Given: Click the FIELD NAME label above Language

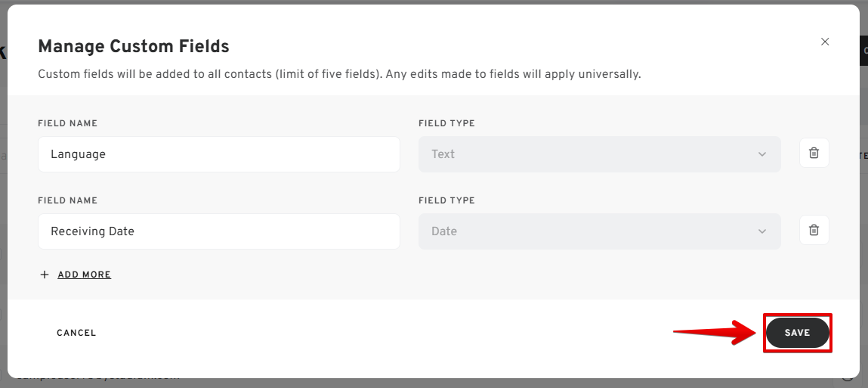Looking at the screenshot, I should tap(67, 123).
